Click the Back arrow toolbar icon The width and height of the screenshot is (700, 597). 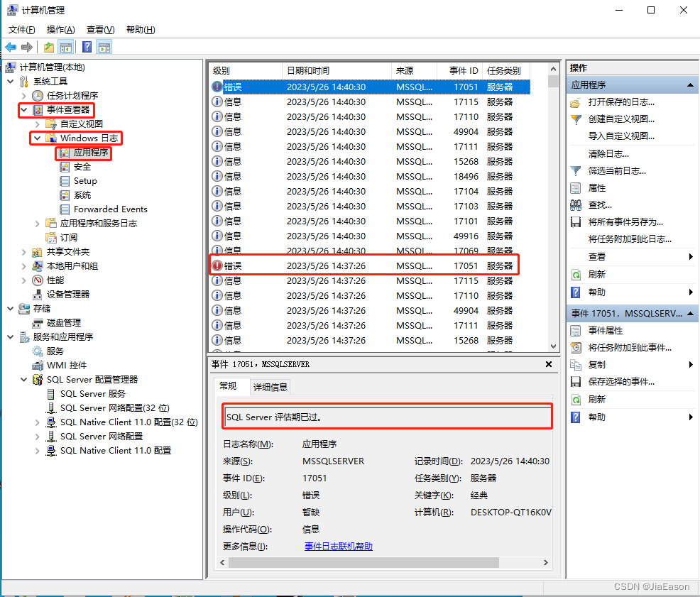[x=11, y=47]
